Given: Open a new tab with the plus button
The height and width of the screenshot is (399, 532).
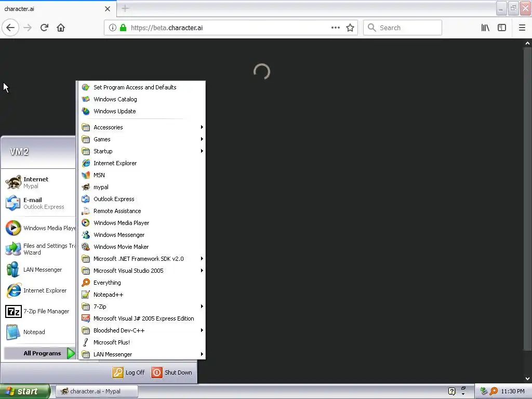Looking at the screenshot, I should (125, 8).
